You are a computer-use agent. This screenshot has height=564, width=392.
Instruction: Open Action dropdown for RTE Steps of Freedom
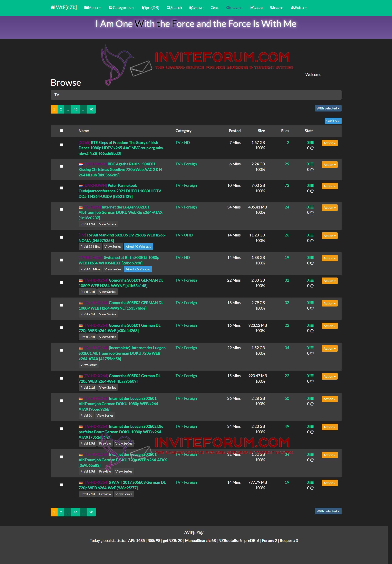pyautogui.click(x=329, y=143)
